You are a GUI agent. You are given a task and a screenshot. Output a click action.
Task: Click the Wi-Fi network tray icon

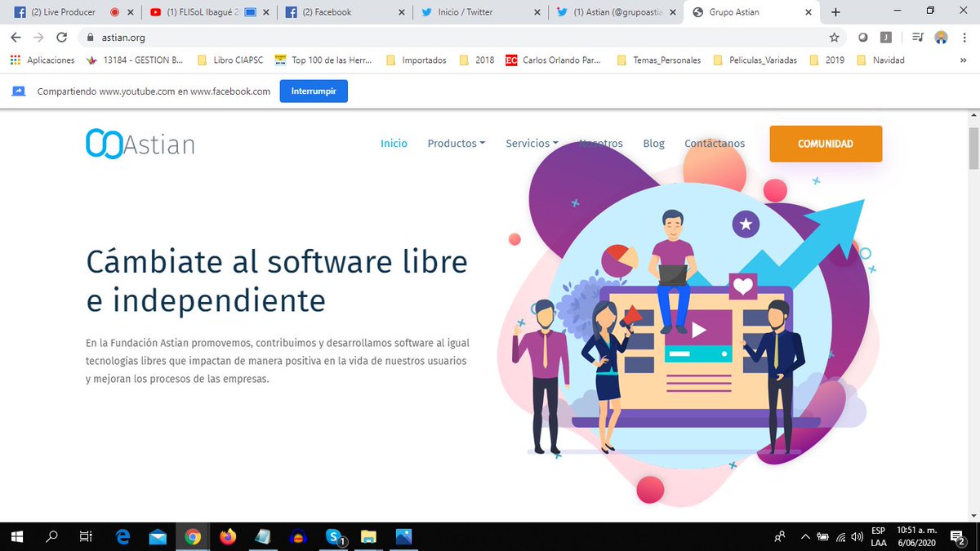point(840,536)
